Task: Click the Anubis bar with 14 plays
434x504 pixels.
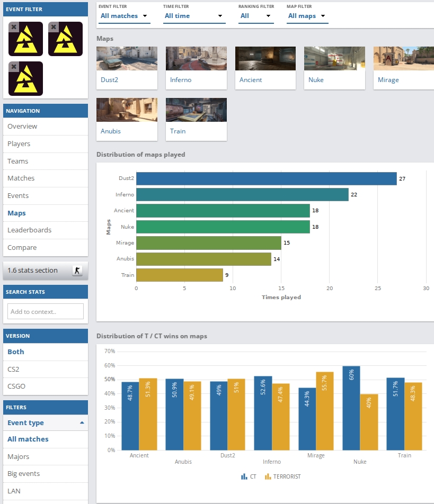Action: pyautogui.click(x=203, y=259)
